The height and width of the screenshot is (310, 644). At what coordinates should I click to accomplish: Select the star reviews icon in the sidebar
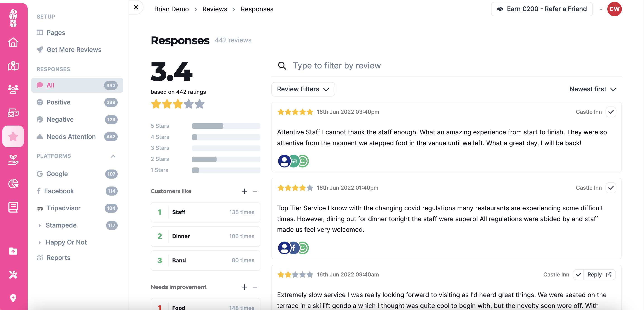(x=13, y=136)
